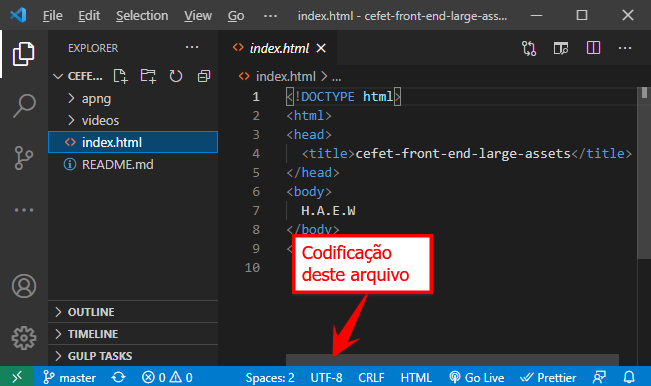The height and width of the screenshot is (386, 651).
Task: Open the Explorer view in activity bar
Action: [x=24, y=54]
